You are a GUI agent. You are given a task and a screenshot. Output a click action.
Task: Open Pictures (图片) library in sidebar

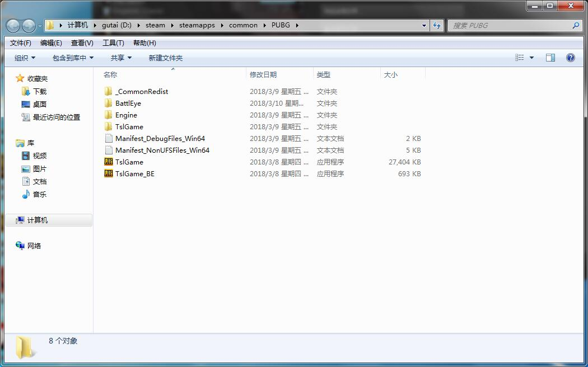[x=35, y=169]
